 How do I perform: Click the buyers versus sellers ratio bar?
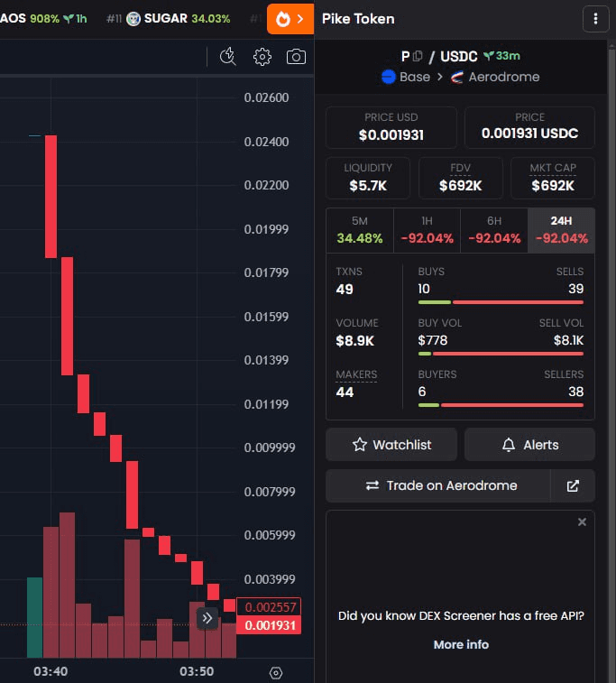[x=501, y=405]
